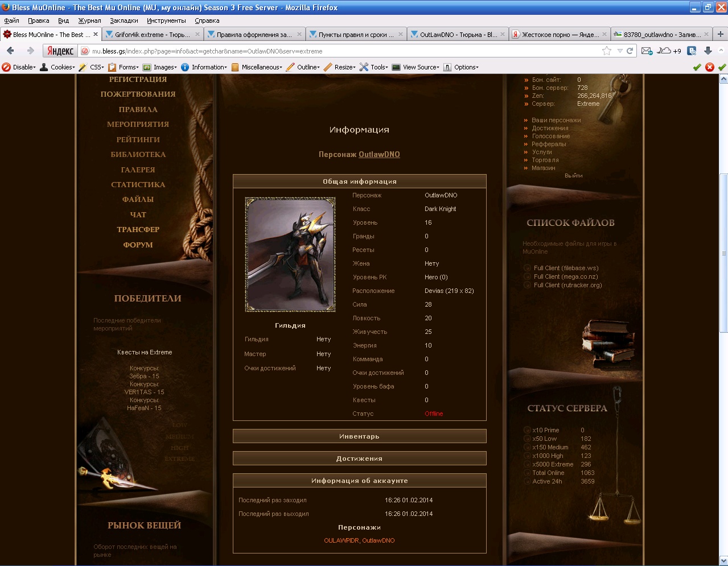Expand the Outline dropdown
Screen dimensions: 728x566
coord(309,67)
